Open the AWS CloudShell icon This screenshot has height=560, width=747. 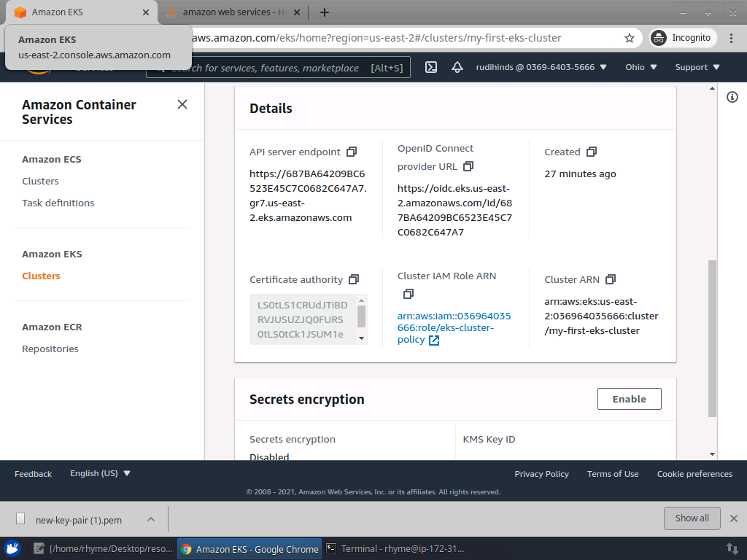coord(431,67)
